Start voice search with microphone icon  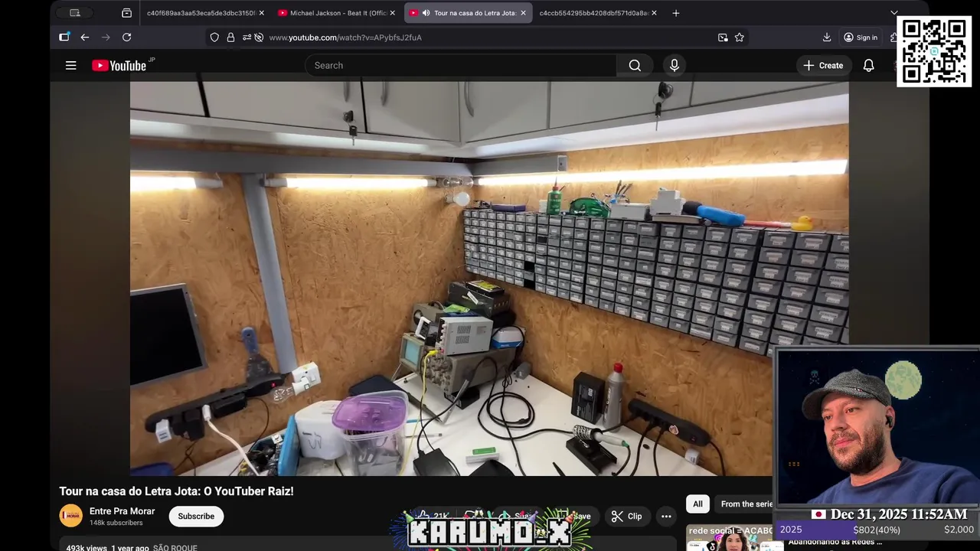pyautogui.click(x=675, y=66)
